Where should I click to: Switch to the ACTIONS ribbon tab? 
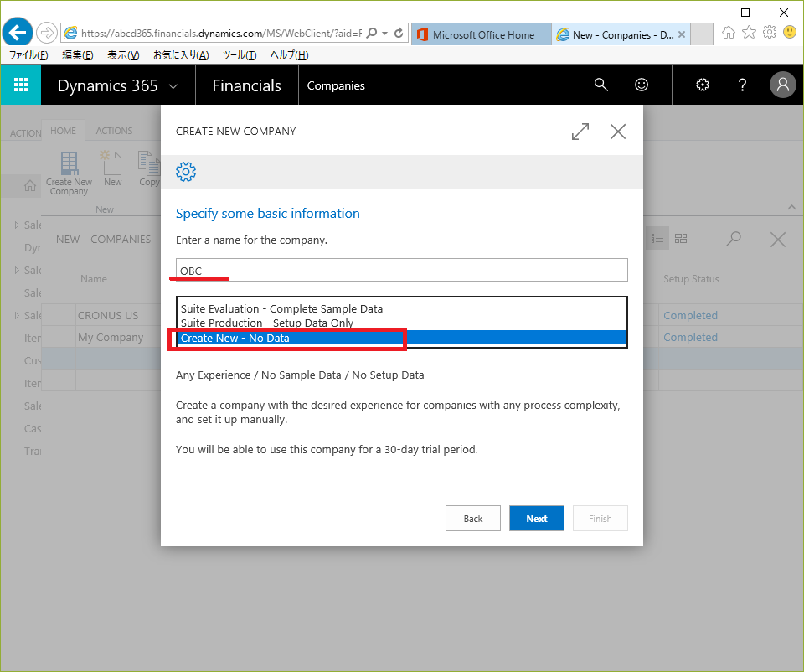(114, 131)
